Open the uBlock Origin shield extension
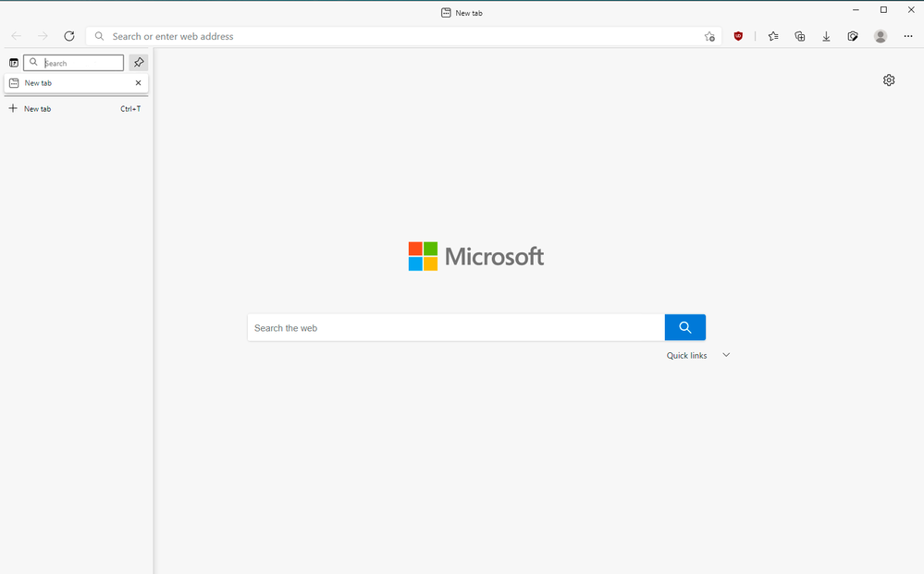This screenshot has width=924, height=574. point(738,36)
